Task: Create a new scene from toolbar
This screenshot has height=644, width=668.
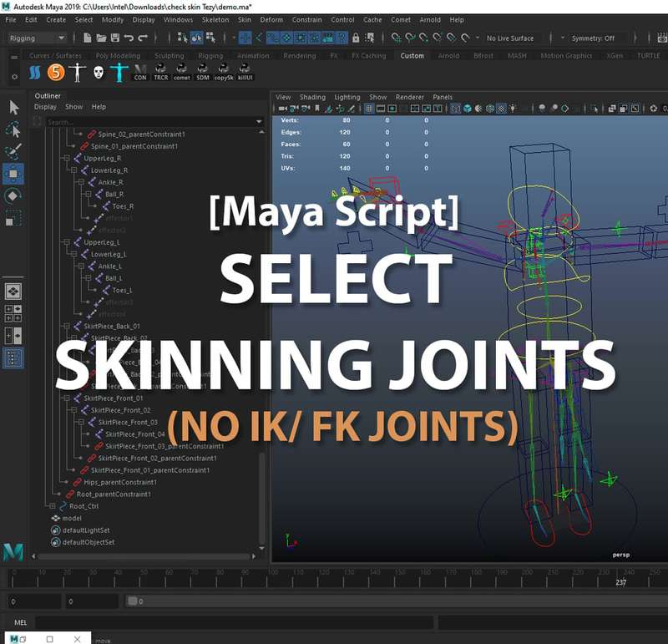Action: click(x=88, y=38)
